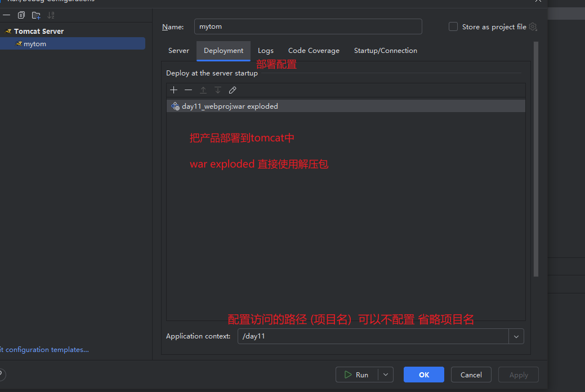This screenshot has height=392, width=585.
Task: Click the Run button
Action: tap(356, 375)
